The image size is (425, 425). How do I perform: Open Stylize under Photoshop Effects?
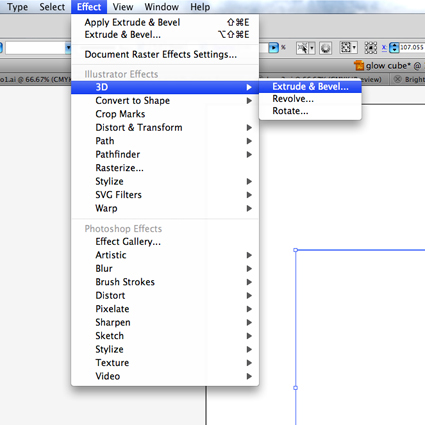click(165, 349)
